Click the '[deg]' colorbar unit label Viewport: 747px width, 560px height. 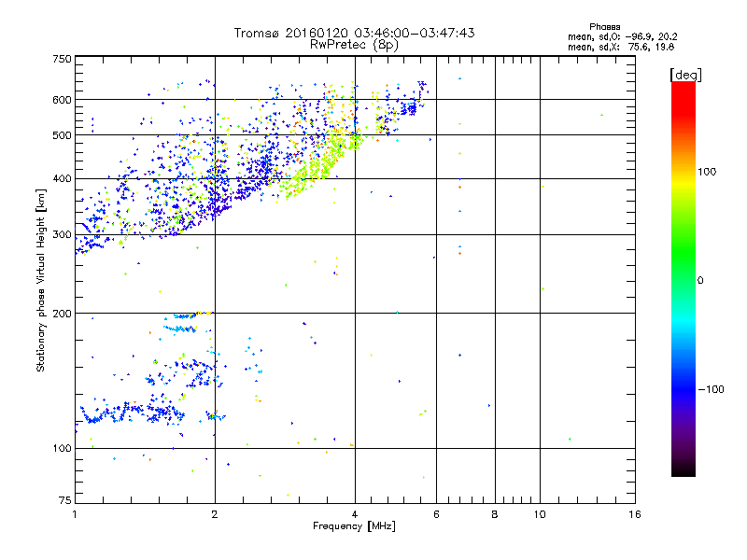click(685, 75)
